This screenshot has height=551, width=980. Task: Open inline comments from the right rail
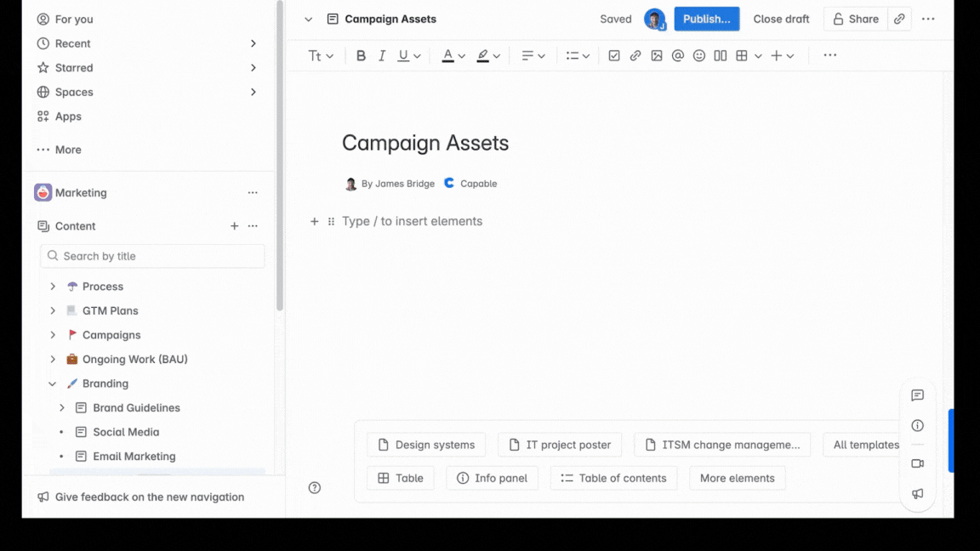click(917, 395)
